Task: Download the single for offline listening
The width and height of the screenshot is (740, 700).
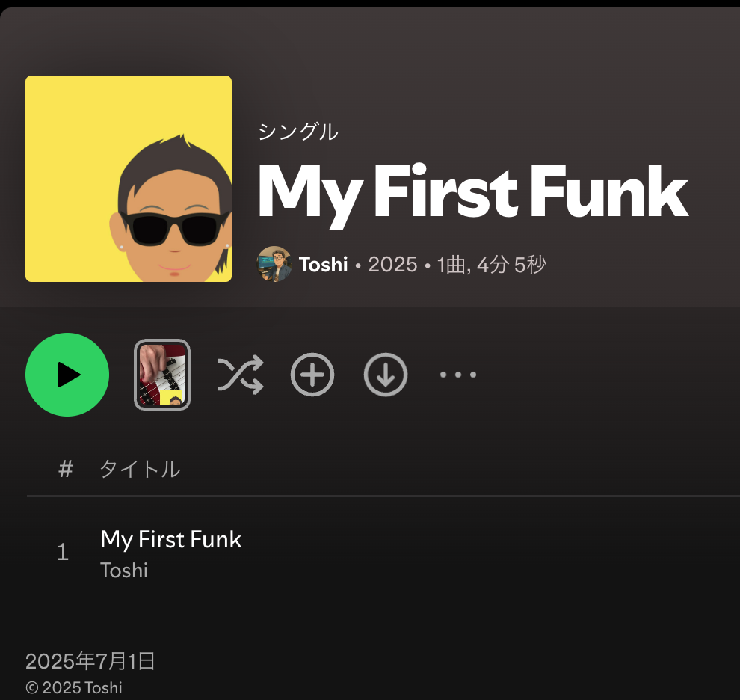Action: tap(386, 375)
